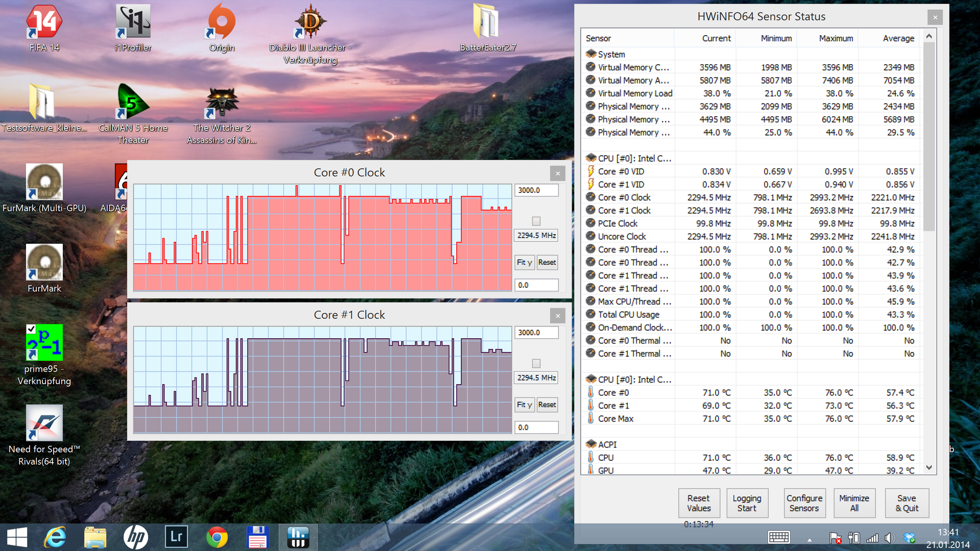
Task: Click the Average column header
Action: point(898,38)
